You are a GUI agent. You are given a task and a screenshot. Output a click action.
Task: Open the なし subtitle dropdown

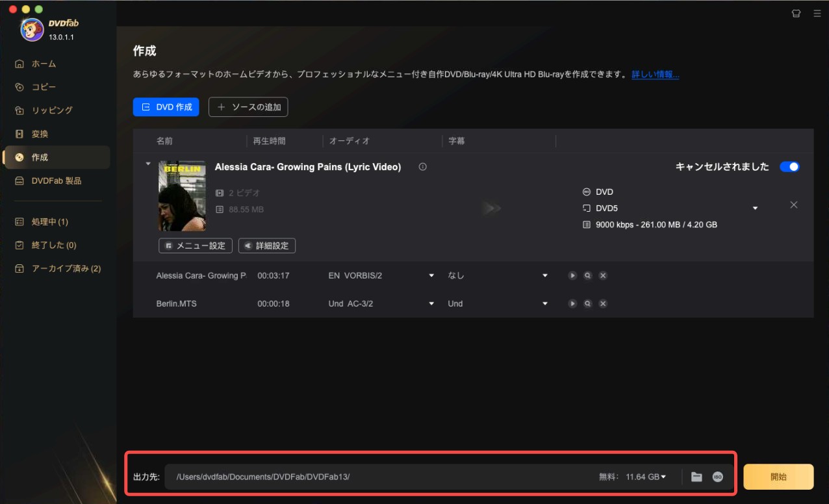tap(545, 275)
